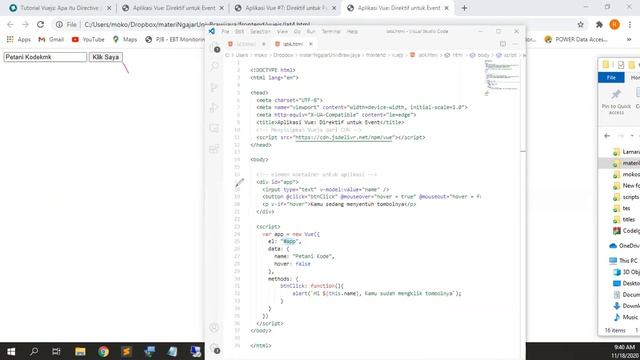This screenshot has height=360, width=640.
Task: Open Maps bookmark
Action: 125,40
